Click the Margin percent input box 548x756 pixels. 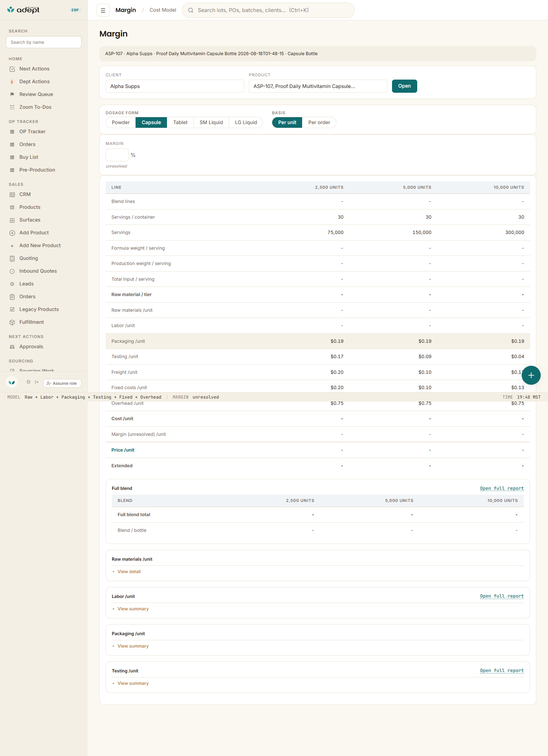pos(117,155)
